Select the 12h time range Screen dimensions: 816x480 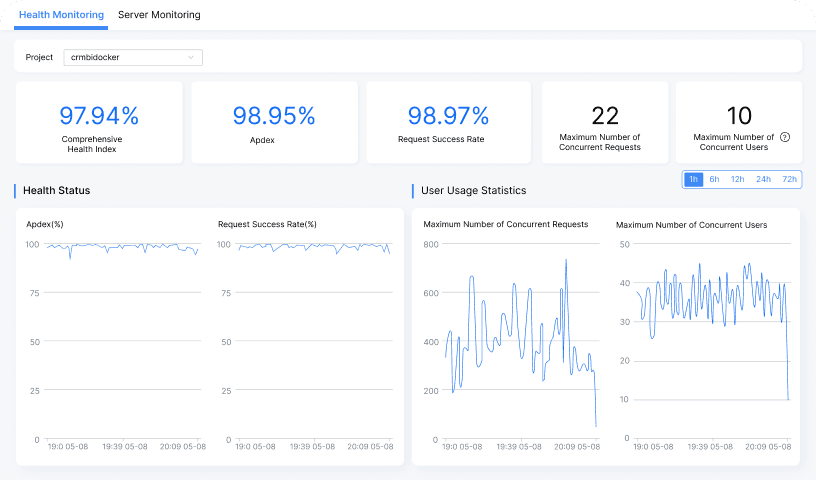(737, 179)
